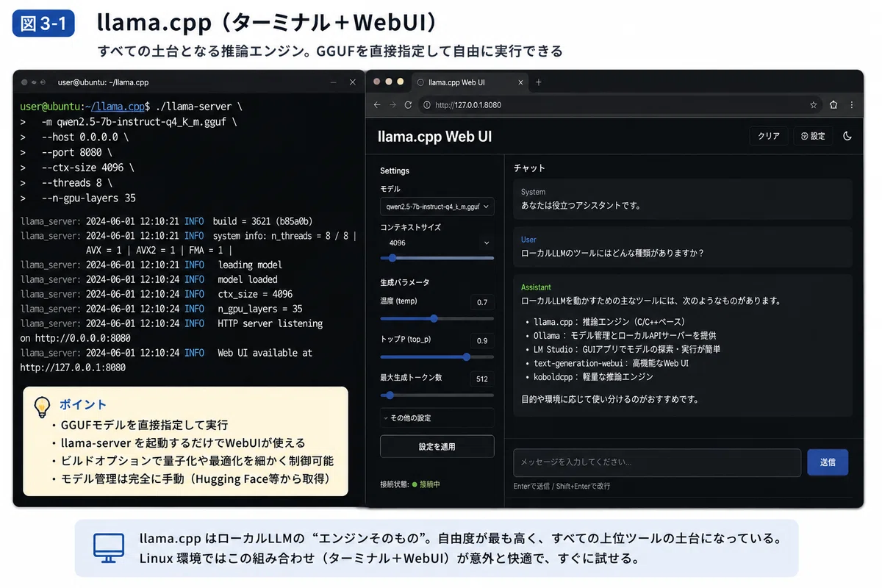
Task: Click the message input box
Action: [x=657, y=462]
